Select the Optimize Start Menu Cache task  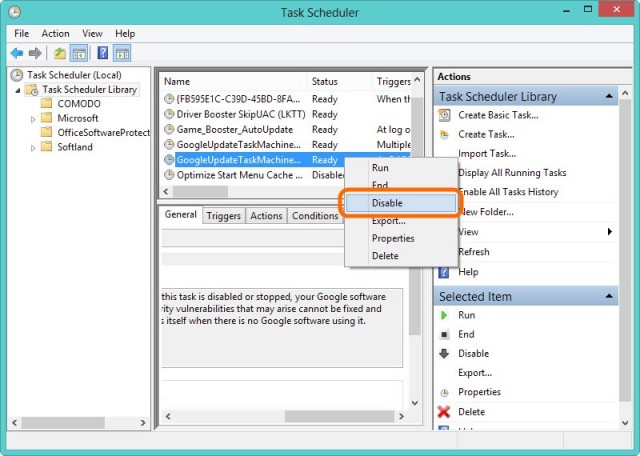(x=253, y=175)
